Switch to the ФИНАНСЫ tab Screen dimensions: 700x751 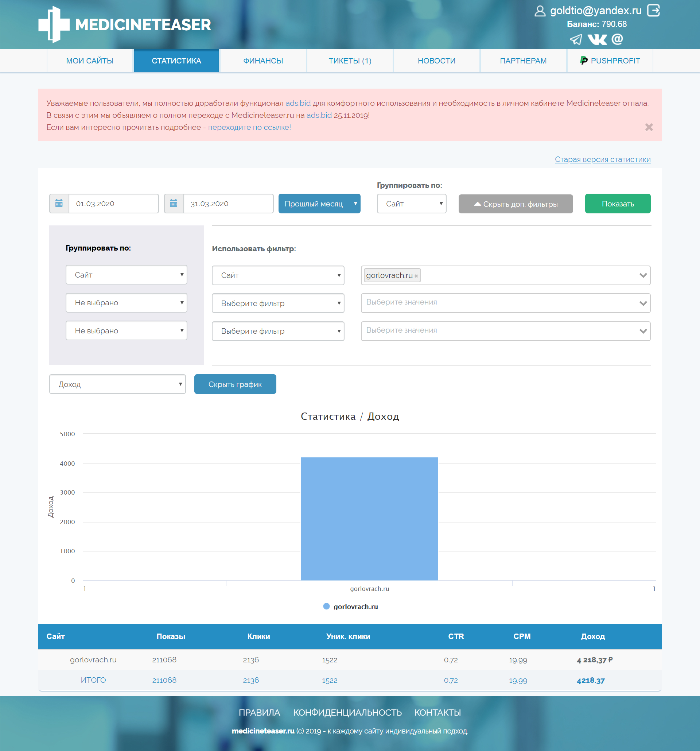point(263,61)
